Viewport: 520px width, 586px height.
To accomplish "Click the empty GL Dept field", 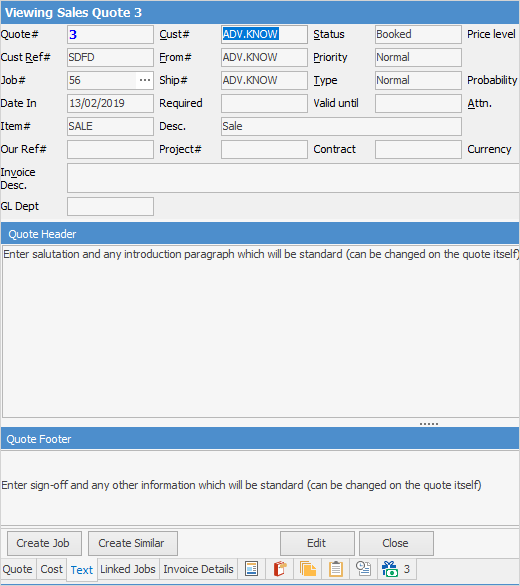I will (110, 207).
